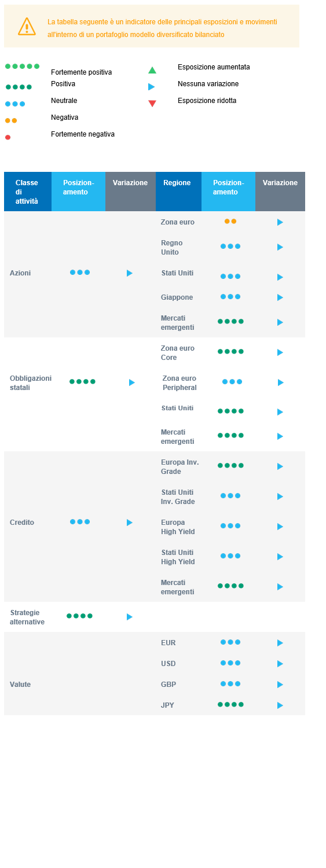Click the rightmost Variazione column header
This screenshot has height=868, width=326.
click(x=280, y=192)
